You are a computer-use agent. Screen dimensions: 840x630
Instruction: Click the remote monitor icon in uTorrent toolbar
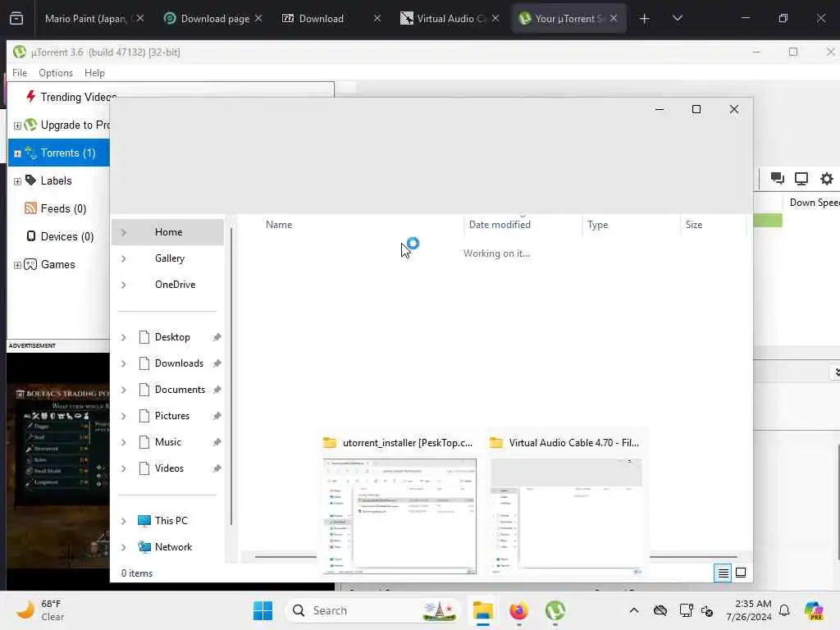(801, 178)
